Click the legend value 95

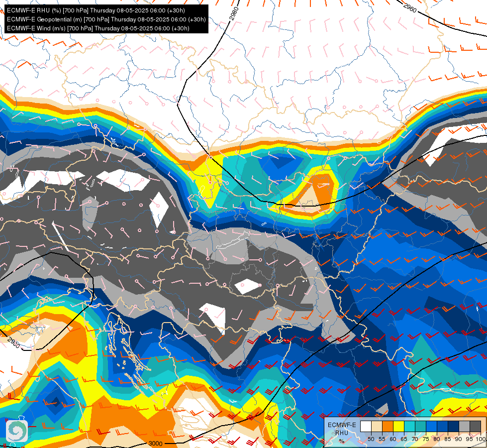click(469, 439)
